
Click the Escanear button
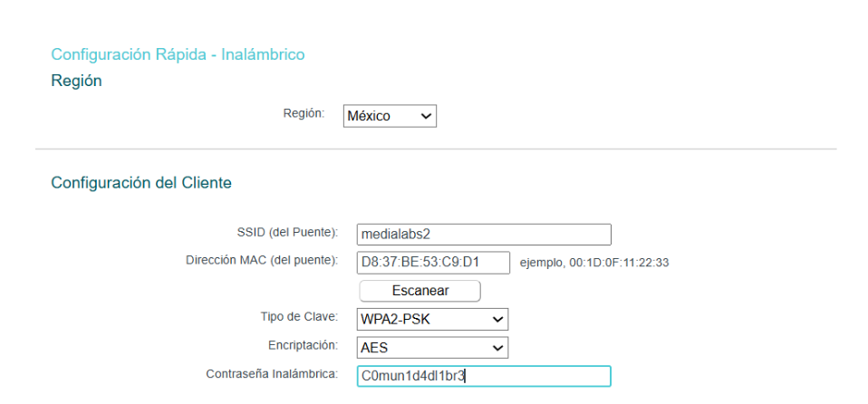click(x=420, y=291)
